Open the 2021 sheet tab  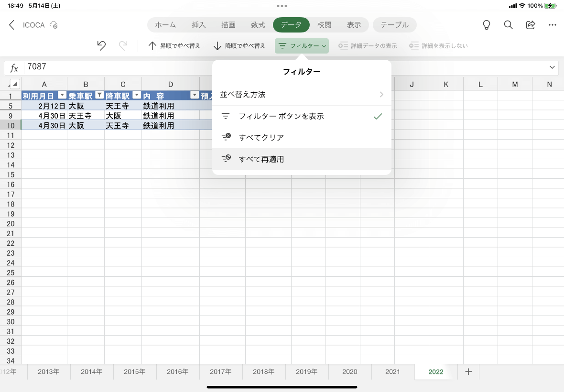pos(392,371)
